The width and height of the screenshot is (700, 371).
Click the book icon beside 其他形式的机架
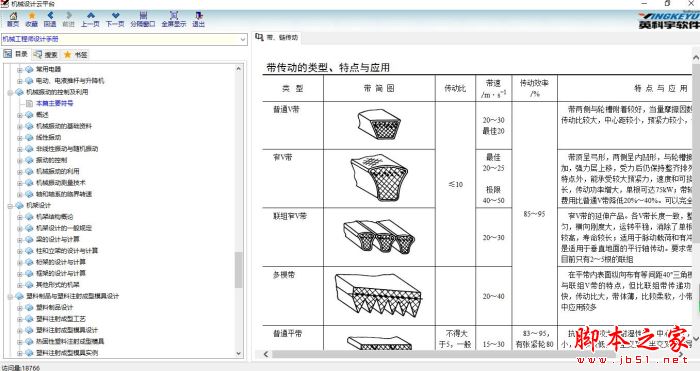pos(29,285)
